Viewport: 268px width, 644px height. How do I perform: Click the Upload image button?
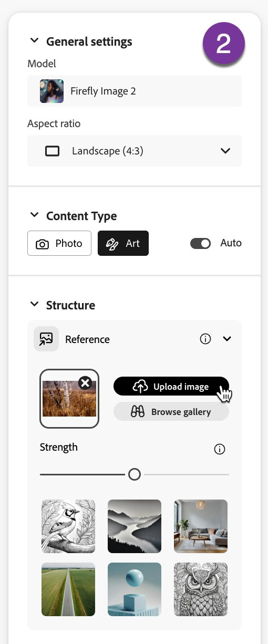point(171,386)
